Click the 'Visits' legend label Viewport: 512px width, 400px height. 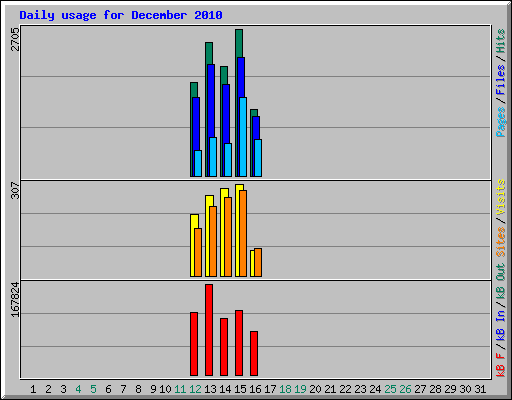click(500, 197)
